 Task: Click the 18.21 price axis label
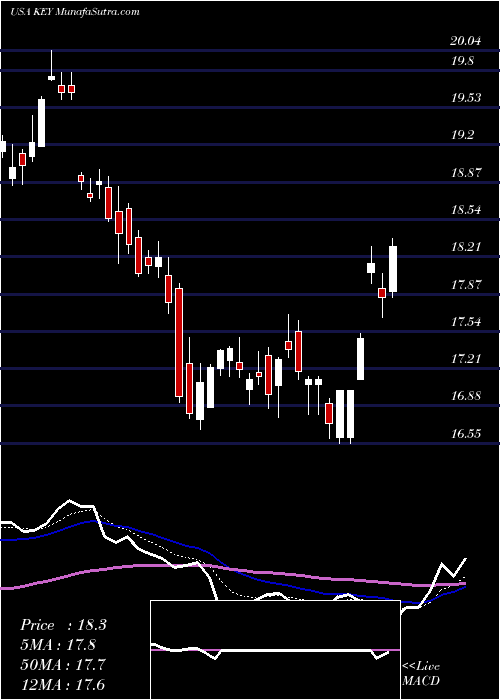[x=466, y=247]
